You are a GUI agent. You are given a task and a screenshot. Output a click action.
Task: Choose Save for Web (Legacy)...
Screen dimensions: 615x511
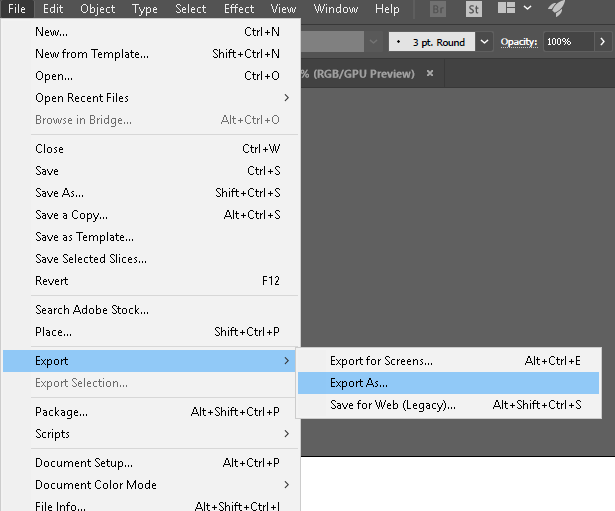point(448,405)
